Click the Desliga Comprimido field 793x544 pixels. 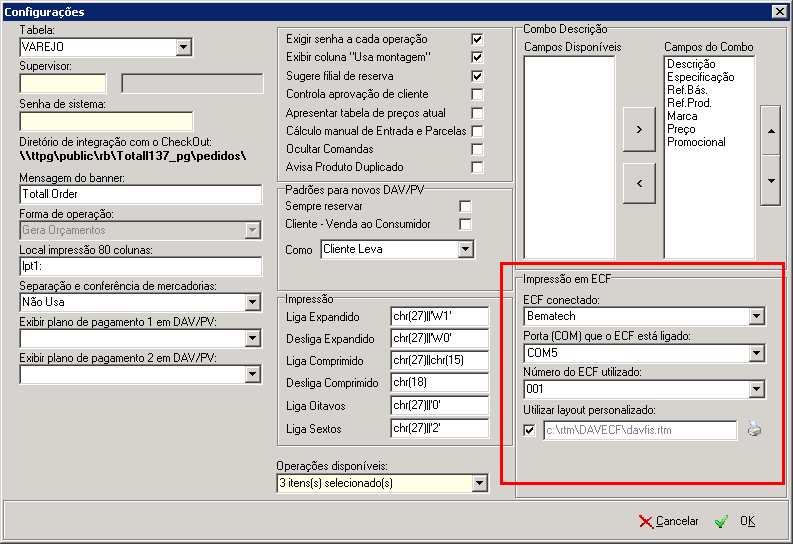[440, 382]
